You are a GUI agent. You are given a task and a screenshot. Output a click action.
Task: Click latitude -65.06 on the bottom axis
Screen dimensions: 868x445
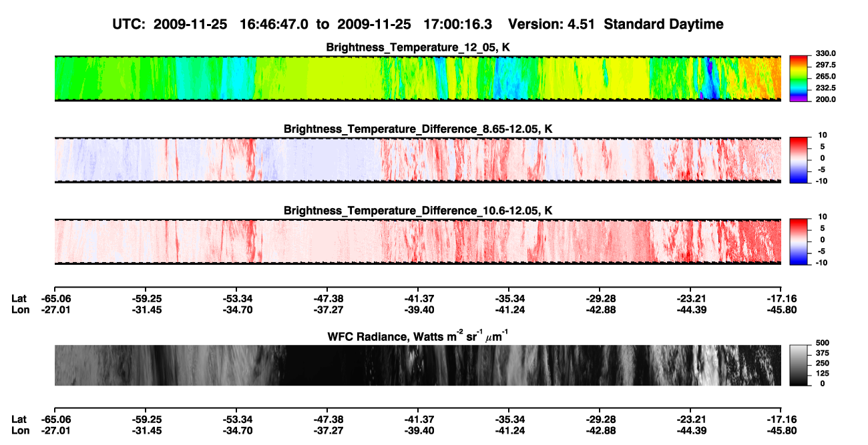point(57,420)
